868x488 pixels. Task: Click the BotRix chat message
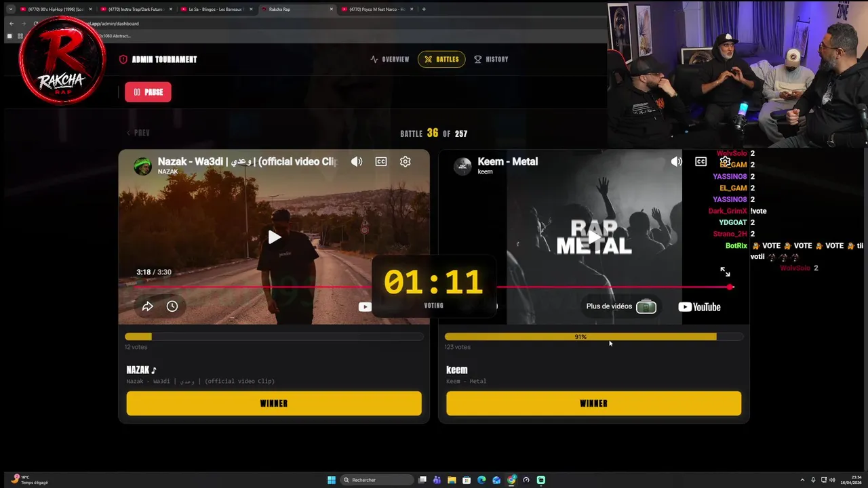pyautogui.click(x=794, y=251)
